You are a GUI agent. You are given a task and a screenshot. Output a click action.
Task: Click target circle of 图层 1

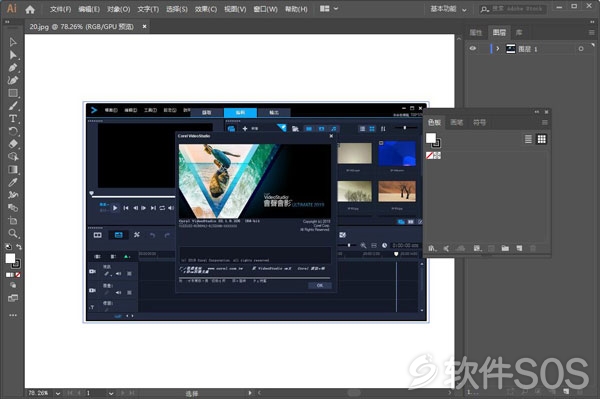(x=581, y=49)
